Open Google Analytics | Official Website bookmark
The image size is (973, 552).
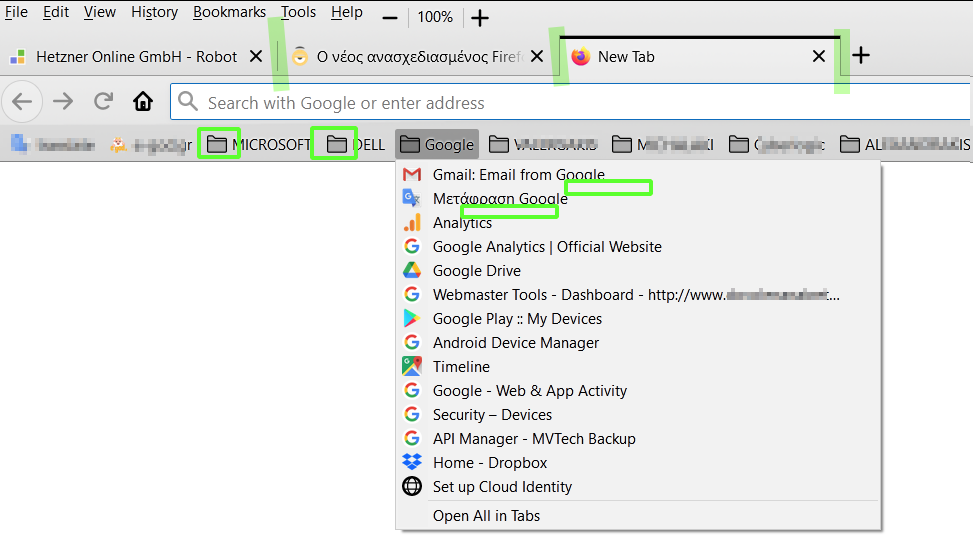point(639,247)
